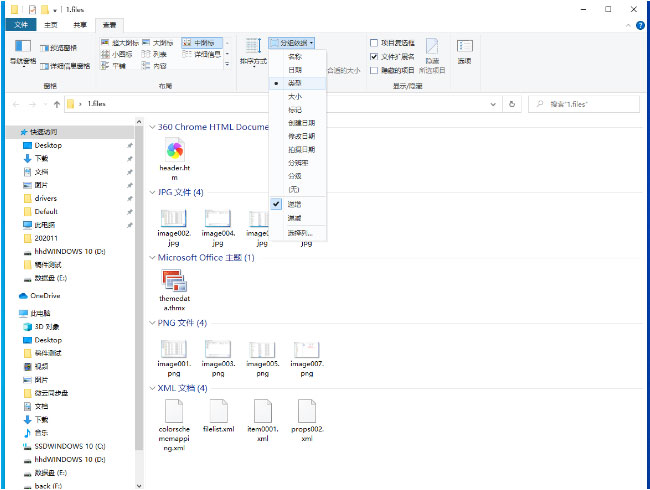Open 选项 folder options

[464, 52]
